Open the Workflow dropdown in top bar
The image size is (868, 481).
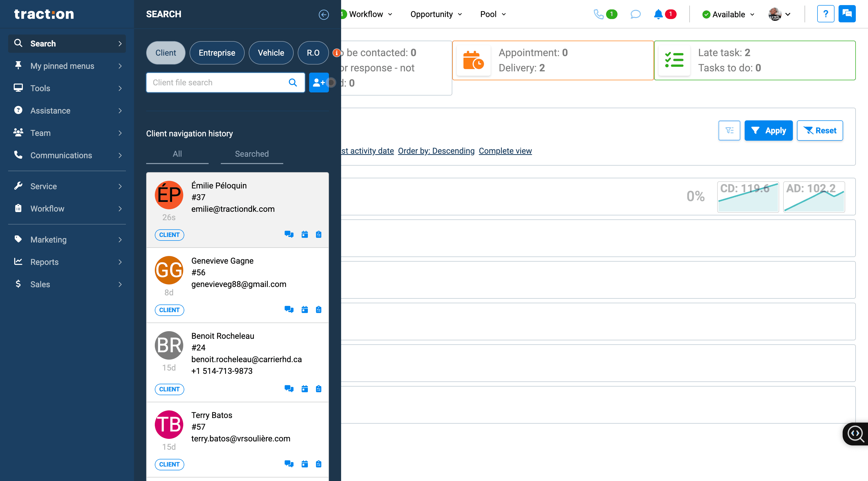coord(370,14)
